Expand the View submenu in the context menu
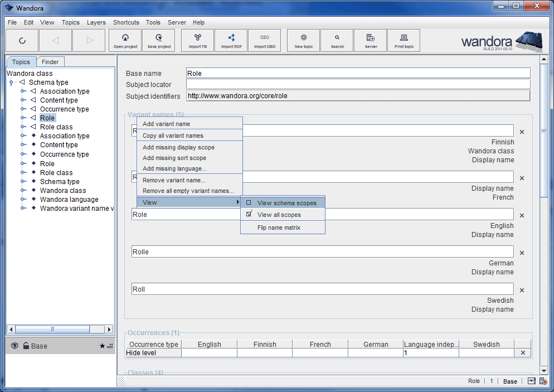Viewport: 554px width, 392px height. coord(167,202)
